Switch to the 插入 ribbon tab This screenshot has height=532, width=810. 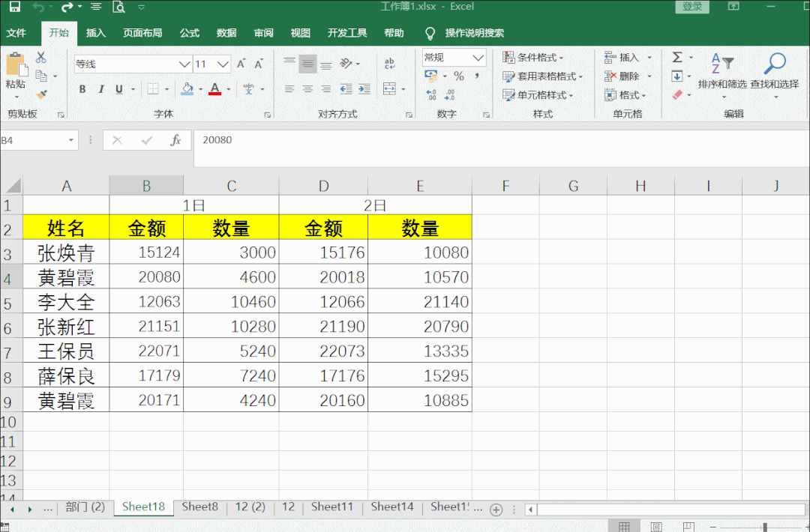pyautogui.click(x=95, y=33)
